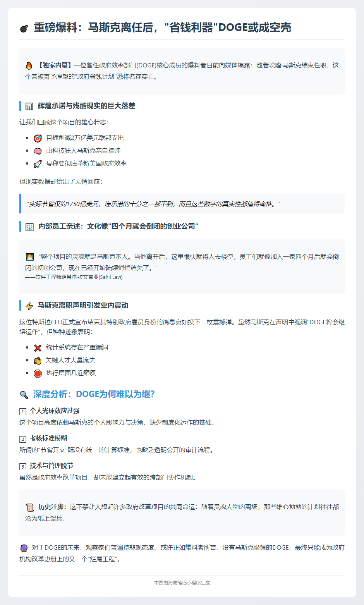Click the heading 马斯克离职声明引发业内震动

coord(83,306)
